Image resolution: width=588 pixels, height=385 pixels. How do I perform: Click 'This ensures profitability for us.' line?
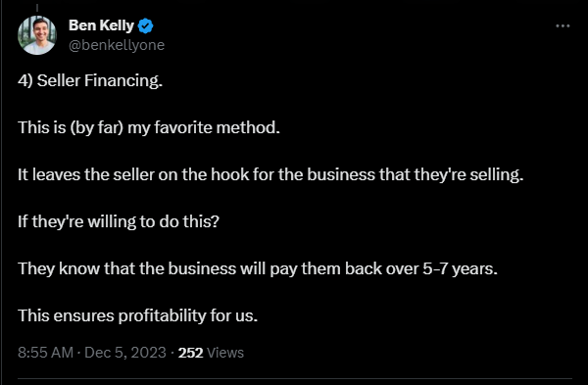coord(137,315)
